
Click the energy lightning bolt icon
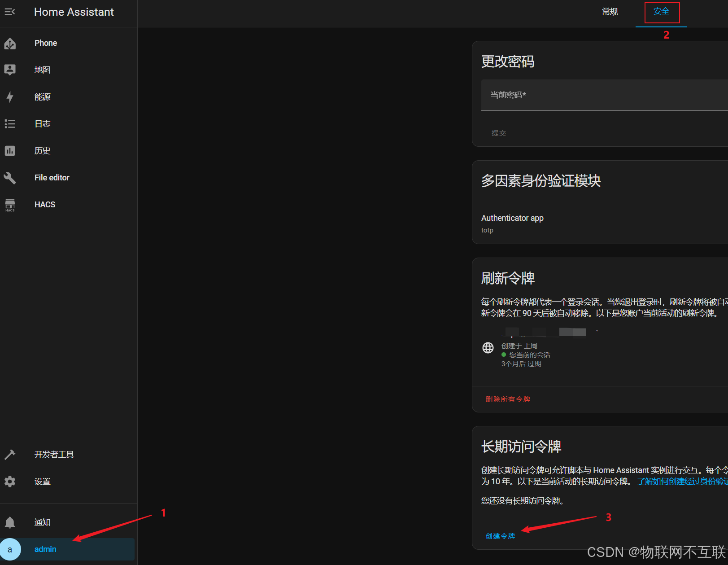10,97
